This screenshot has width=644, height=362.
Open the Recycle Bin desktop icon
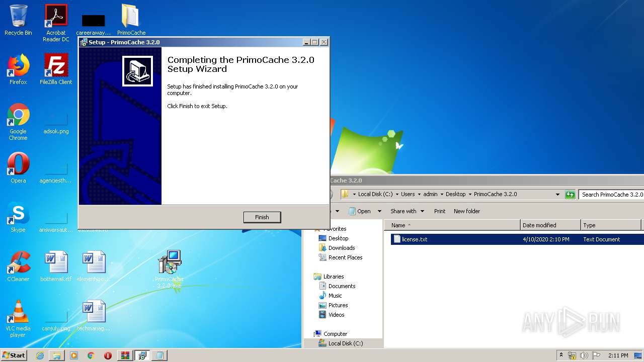18,20
